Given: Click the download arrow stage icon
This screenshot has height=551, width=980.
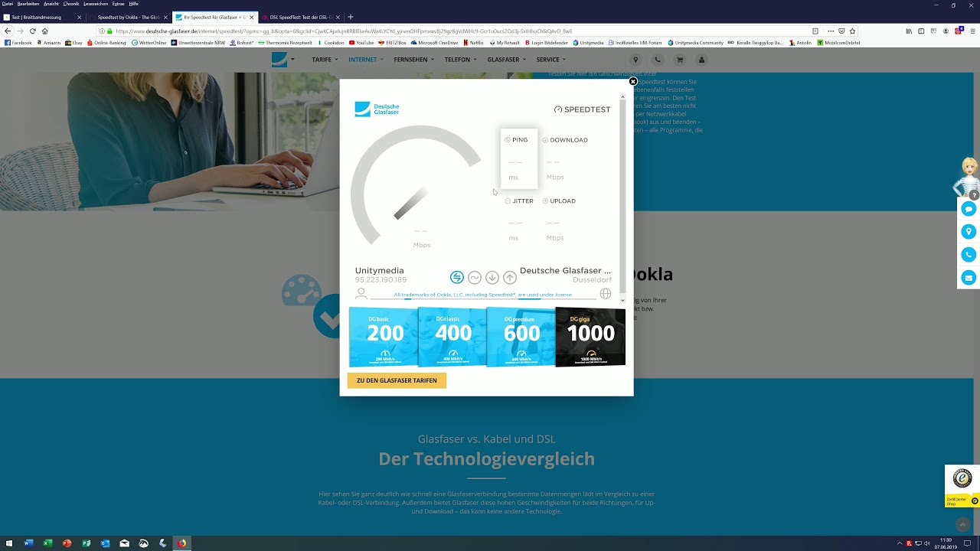Looking at the screenshot, I should [492, 277].
